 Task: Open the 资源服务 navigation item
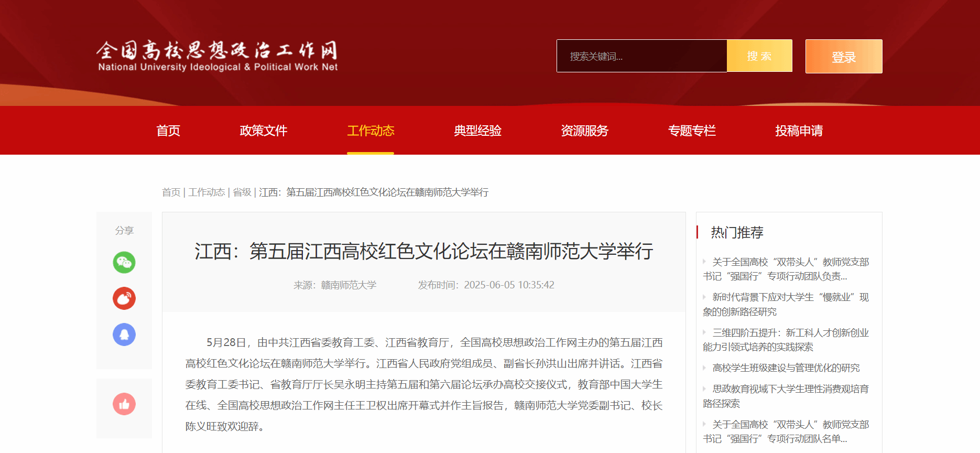tap(584, 131)
